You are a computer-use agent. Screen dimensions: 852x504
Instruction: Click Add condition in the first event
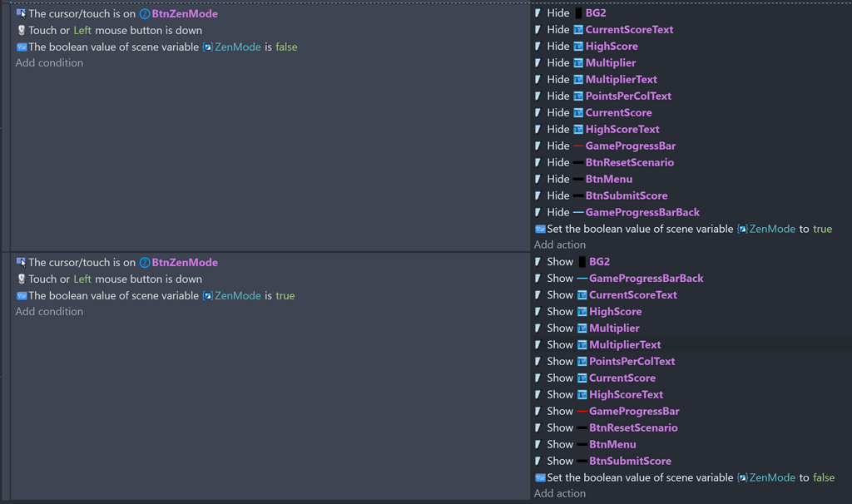coord(49,62)
